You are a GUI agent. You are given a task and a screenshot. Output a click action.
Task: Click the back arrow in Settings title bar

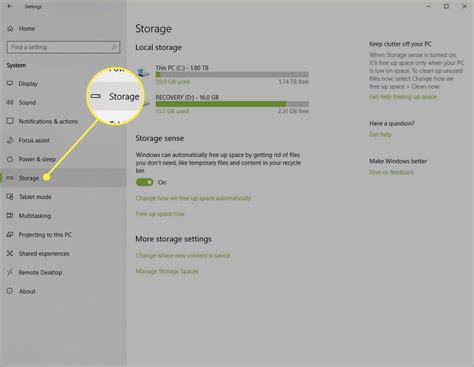coord(10,6)
